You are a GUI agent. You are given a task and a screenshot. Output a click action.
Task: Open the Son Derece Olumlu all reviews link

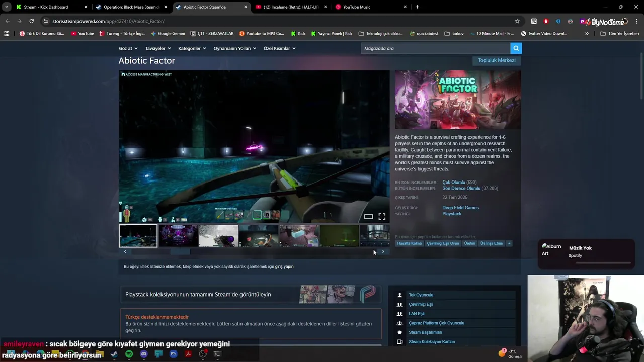click(x=461, y=189)
